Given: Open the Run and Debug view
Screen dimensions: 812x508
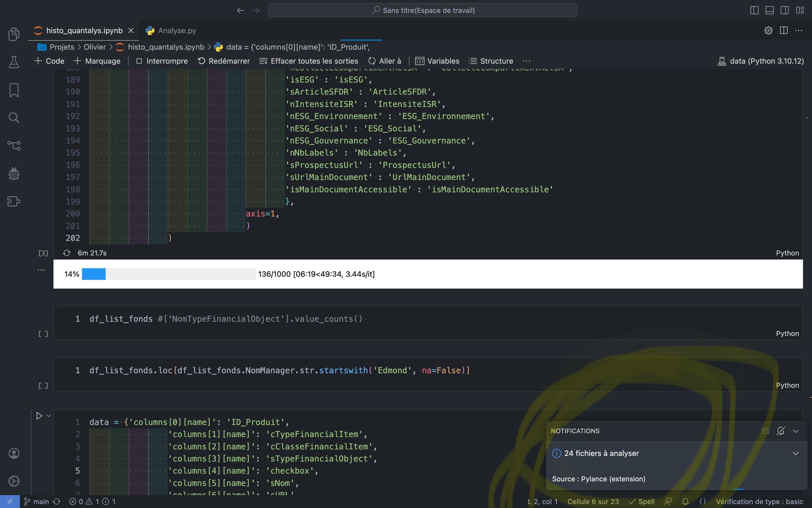Looking at the screenshot, I should coord(13,173).
